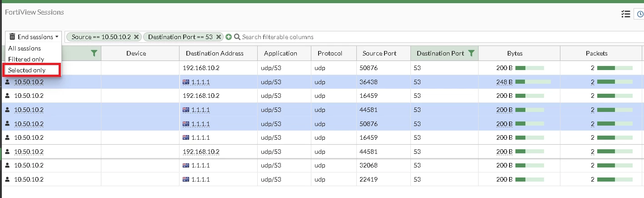Click source port 22419 cell
Viewport: 644px width, 198px height.
384,179
